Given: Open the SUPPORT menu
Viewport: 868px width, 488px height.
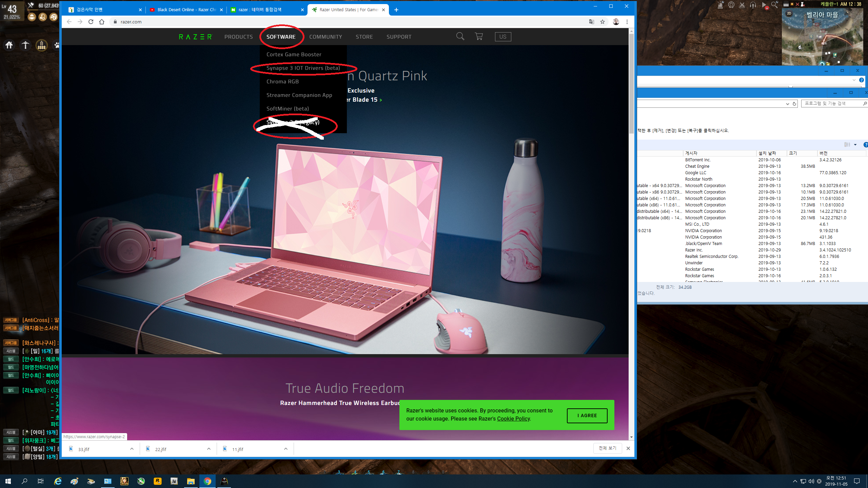Looking at the screenshot, I should click(399, 37).
